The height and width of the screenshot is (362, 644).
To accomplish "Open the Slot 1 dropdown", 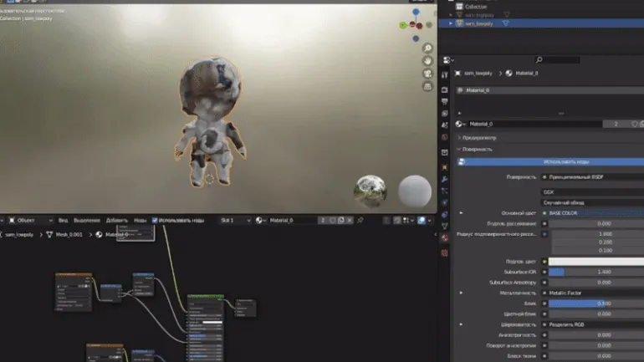I will click(x=233, y=220).
